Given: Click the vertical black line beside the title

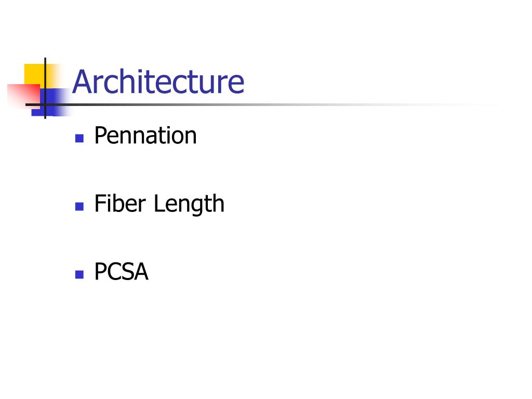Looking at the screenshot, I should (x=45, y=88).
